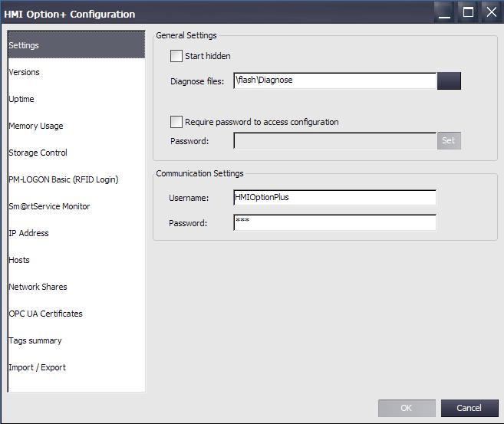Open the Uptime page
This screenshot has height=424, width=504.
tap(77, 99)
